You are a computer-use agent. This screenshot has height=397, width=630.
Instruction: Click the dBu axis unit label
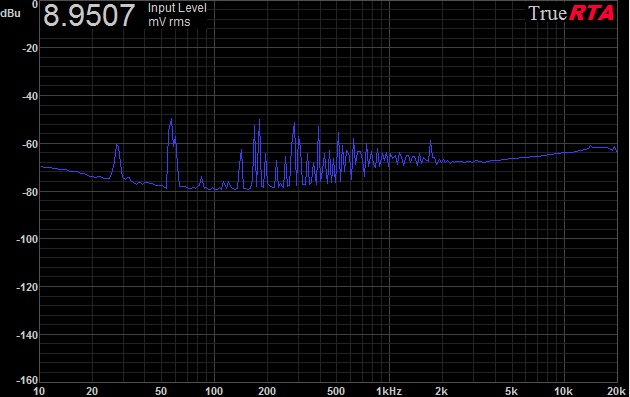click(10, 13)
